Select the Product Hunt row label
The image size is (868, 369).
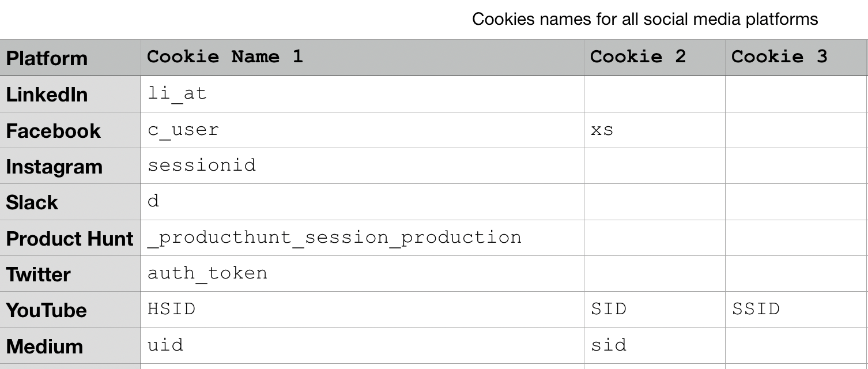pos(69,239)
